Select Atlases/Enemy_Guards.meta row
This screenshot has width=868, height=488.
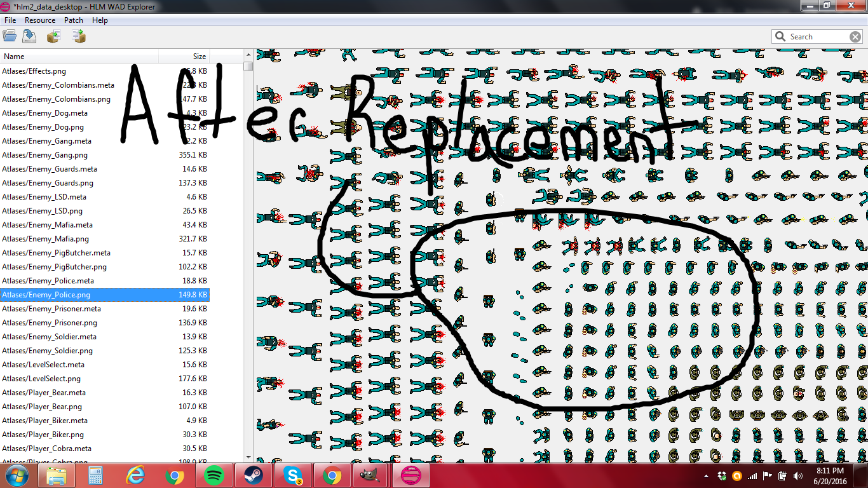point(104,169)
